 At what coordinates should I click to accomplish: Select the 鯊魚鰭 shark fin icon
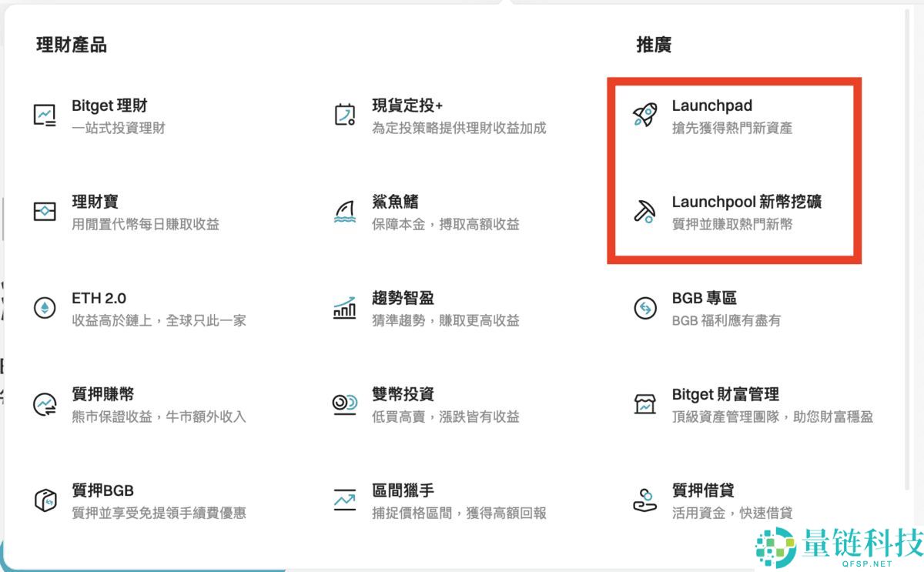click(x=343, y=209)
